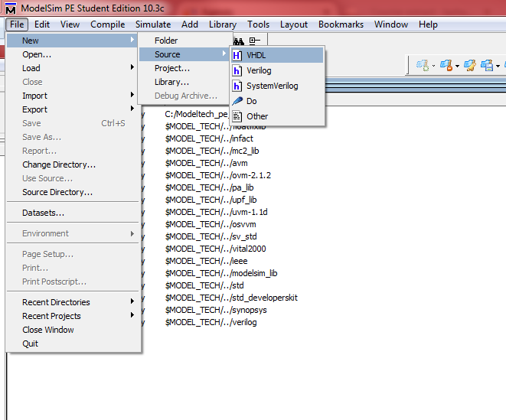Open the Tools menu
Screen dimensions: 506x420
258,24
